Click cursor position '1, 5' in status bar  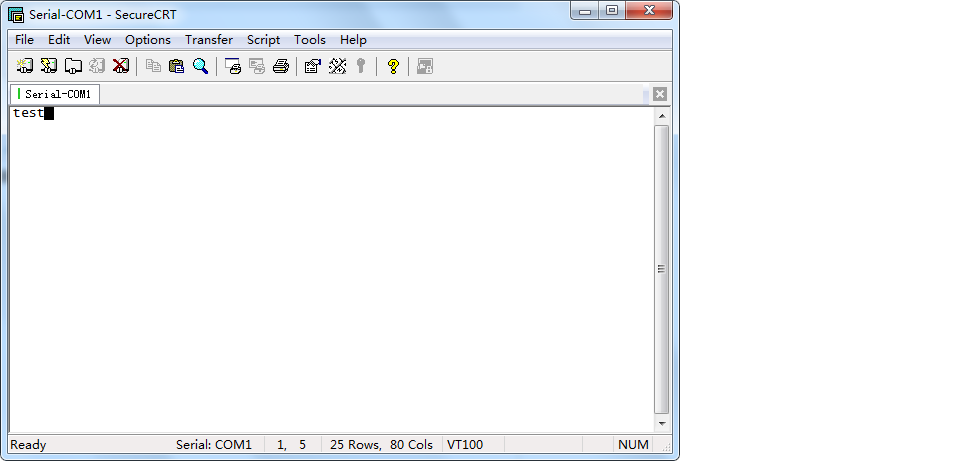coord(291,444)
